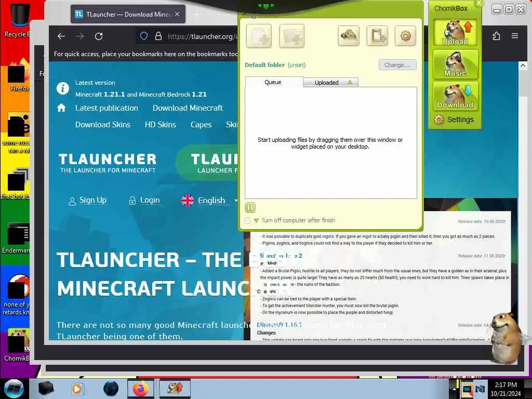Click the Upload hamster widget button
The image size is (532, 399).
click(455, 33)
